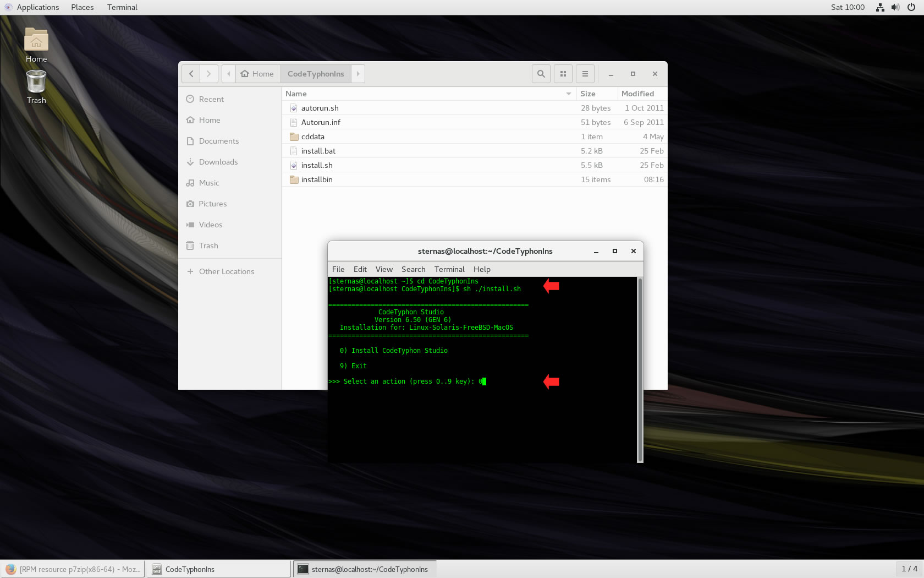Sort files by Modified column
924x578 pixels.
coord(642,94)
